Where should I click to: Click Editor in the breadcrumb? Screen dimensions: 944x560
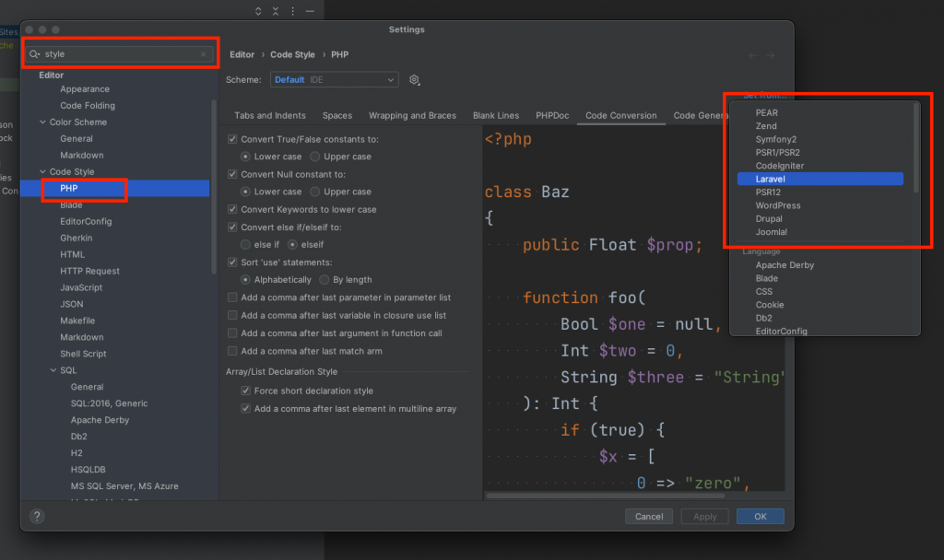coord(242,54)
